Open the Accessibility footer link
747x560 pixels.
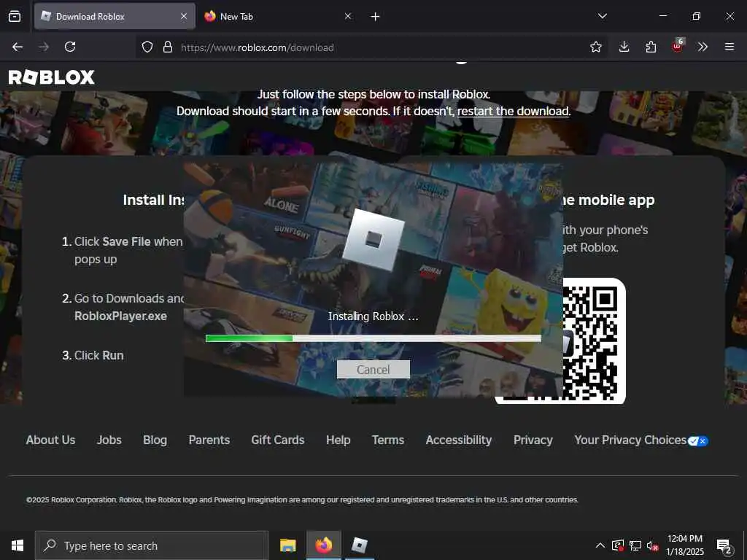coord(459,440)
